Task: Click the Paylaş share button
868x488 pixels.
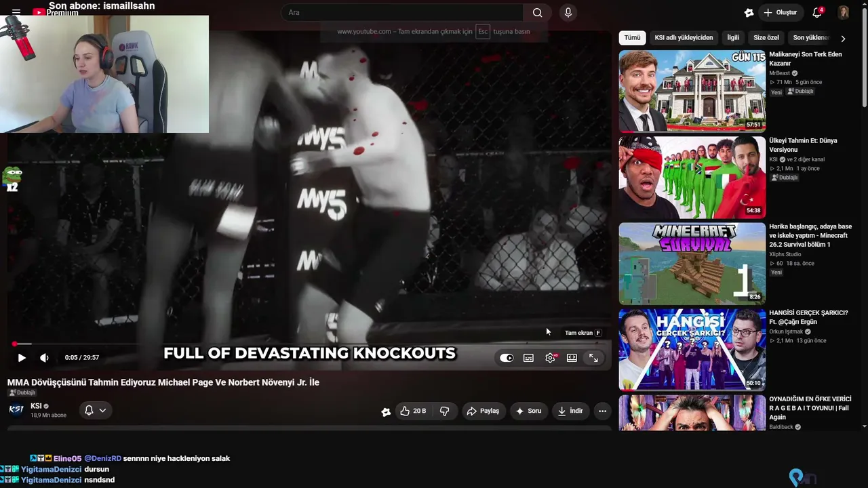Action: coord(484,411)
